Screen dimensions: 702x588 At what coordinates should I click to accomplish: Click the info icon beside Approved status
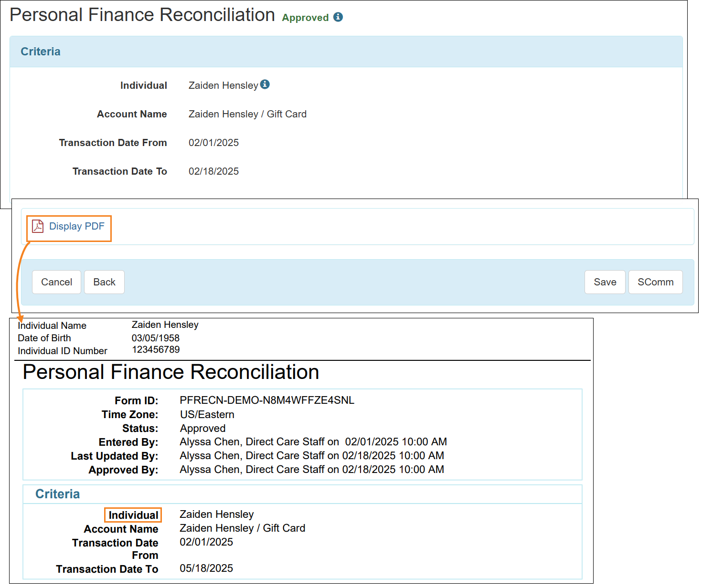click(x=338, y=17)
